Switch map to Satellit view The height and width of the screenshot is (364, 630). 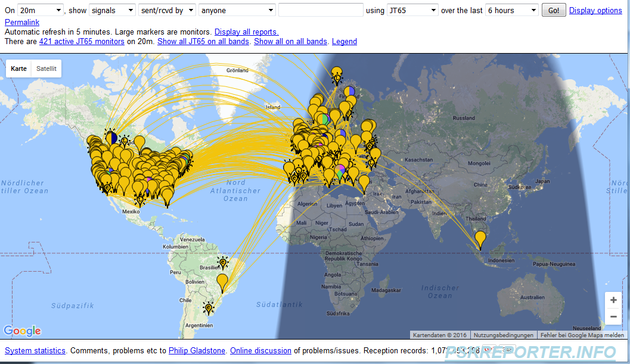pyautogui.click(x=46, y=69)
